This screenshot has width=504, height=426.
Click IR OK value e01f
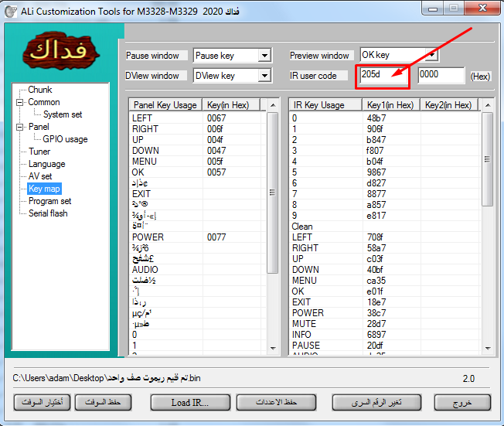click(x=375, y=291)
